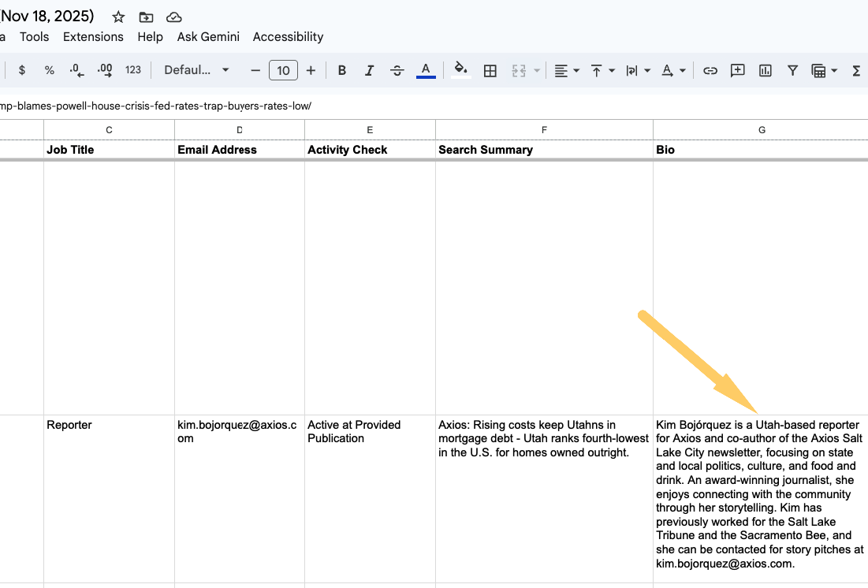This screenshot has height=588, width=868.
Task: Check the cloud document status icon
Action: (x=174, y=17)
